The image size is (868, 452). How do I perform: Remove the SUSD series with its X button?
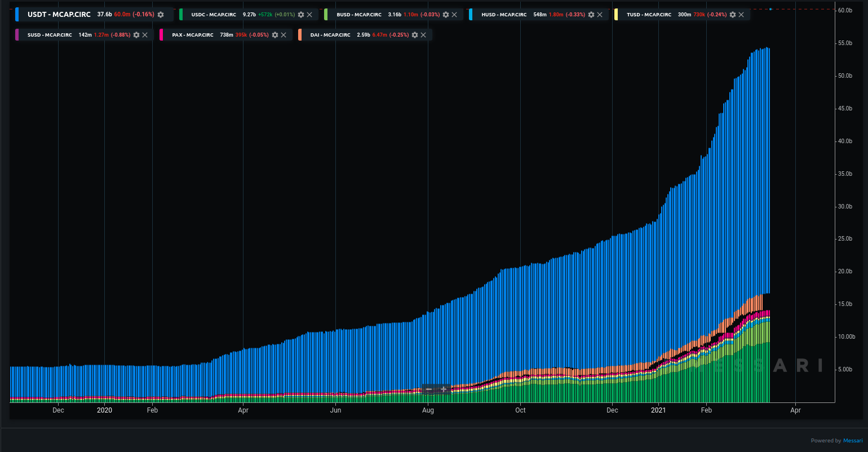(145, 34)
